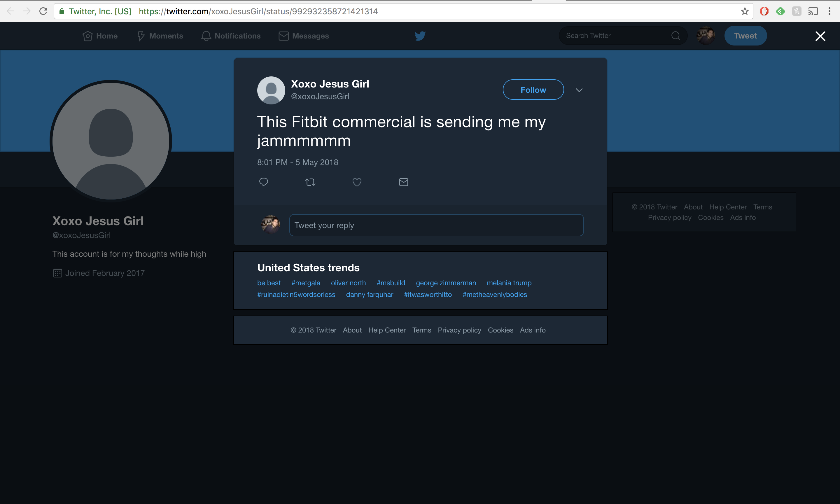Open the #msbuild trend
This screenshot has width=840, height=504.
click(x=391, y=283)
